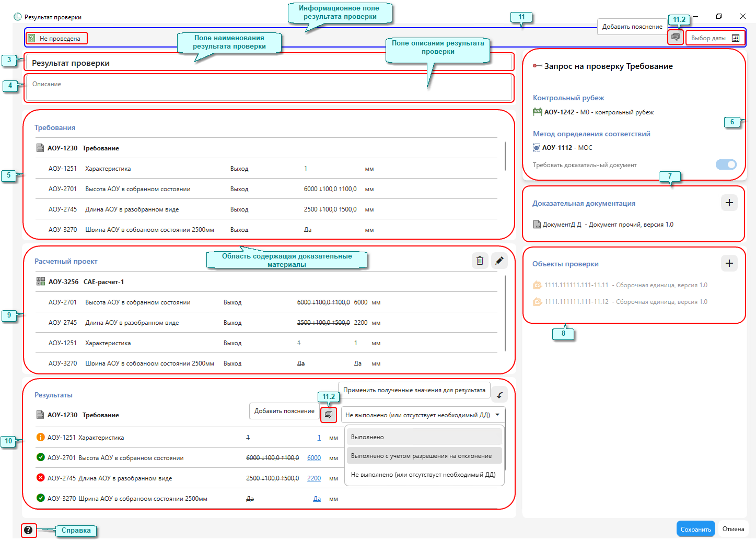Click the apply obtained values arrow icon
The image size is (756, 541).
click(x=499, y=395)
